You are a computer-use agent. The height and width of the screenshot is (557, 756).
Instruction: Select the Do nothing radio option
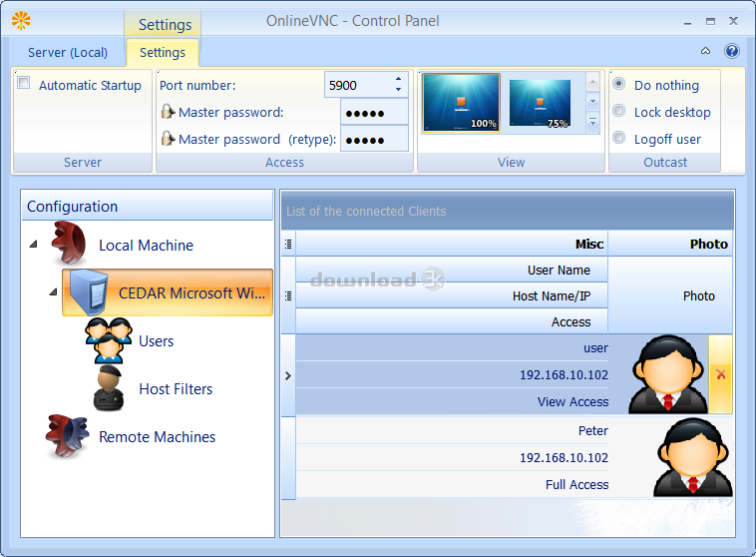tap(619, 84)
